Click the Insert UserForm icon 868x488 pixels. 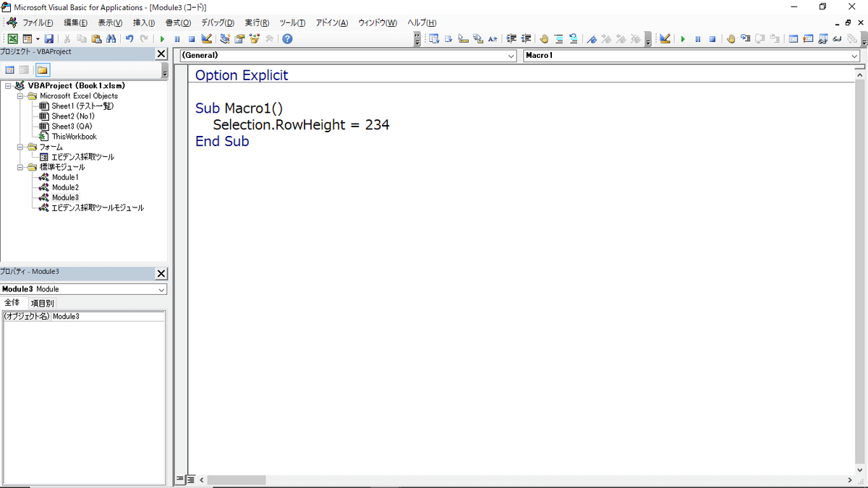pos(27,39)
